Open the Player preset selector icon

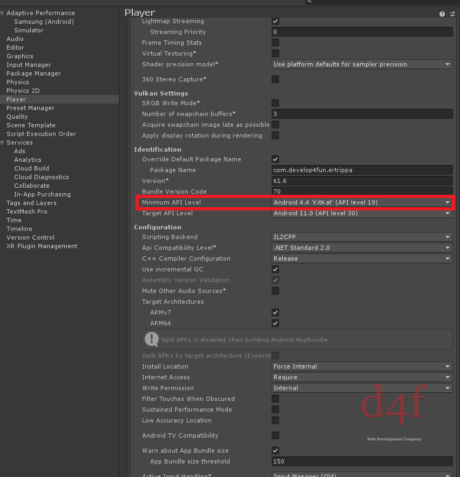(452, 14)
